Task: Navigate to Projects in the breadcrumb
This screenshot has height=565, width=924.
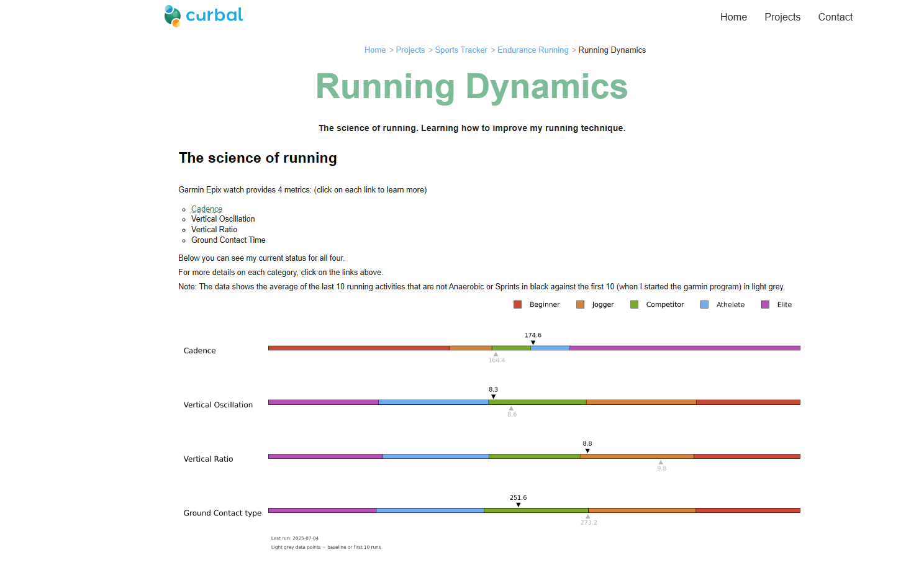Action: (x=410, y=50)
